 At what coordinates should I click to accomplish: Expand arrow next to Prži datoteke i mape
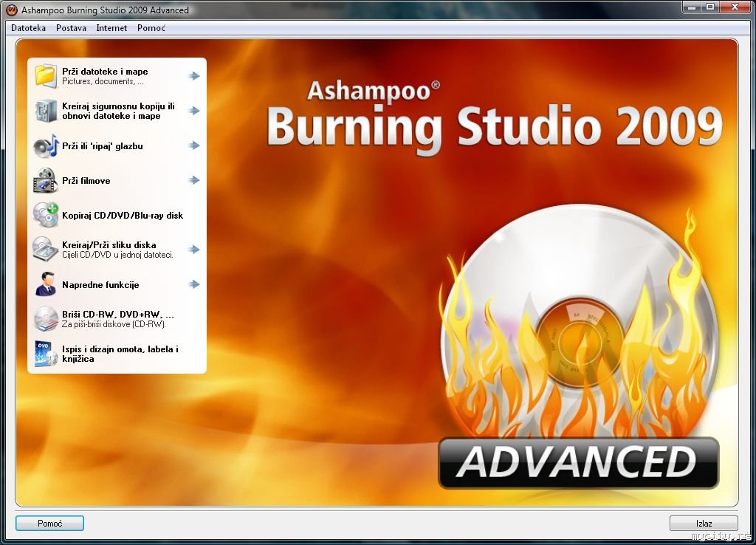(194, 76)
